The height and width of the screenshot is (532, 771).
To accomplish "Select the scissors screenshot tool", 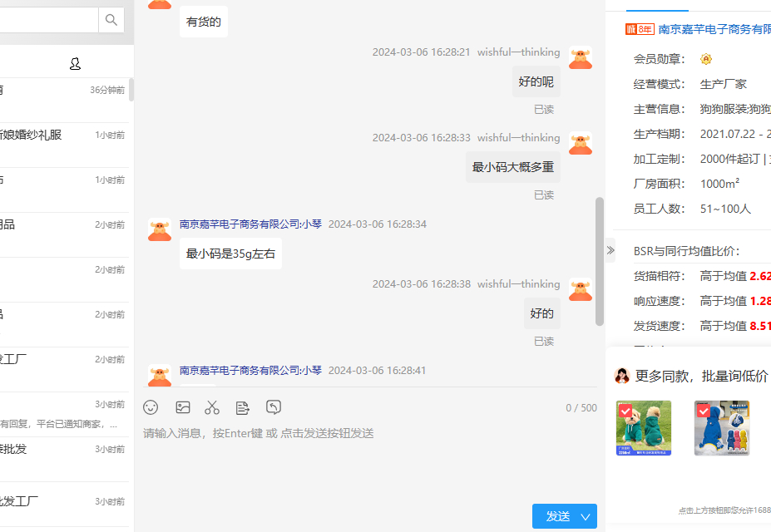I will coord(212,407).
